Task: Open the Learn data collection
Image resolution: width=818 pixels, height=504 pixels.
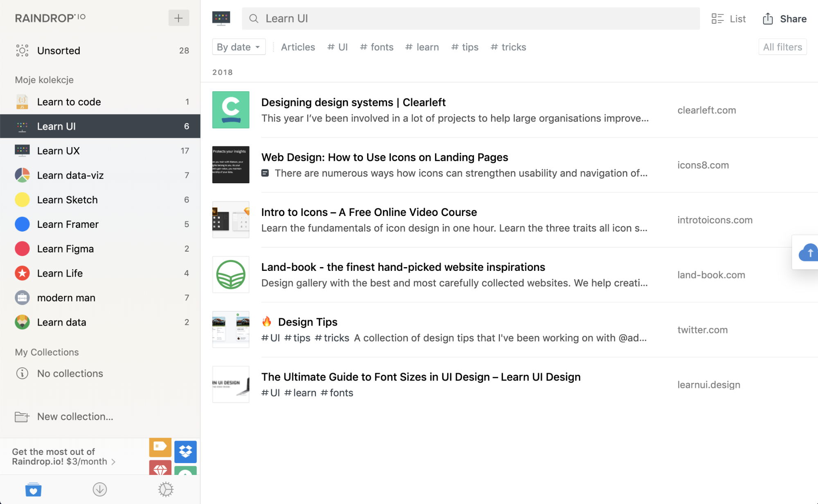Action: (100, 322)
